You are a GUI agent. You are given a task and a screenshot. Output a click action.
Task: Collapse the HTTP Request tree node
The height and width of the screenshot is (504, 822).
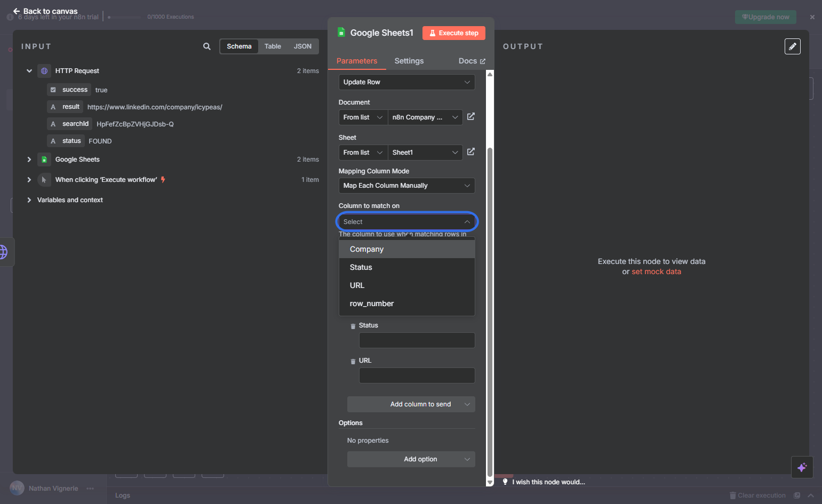tap(29, 71)
